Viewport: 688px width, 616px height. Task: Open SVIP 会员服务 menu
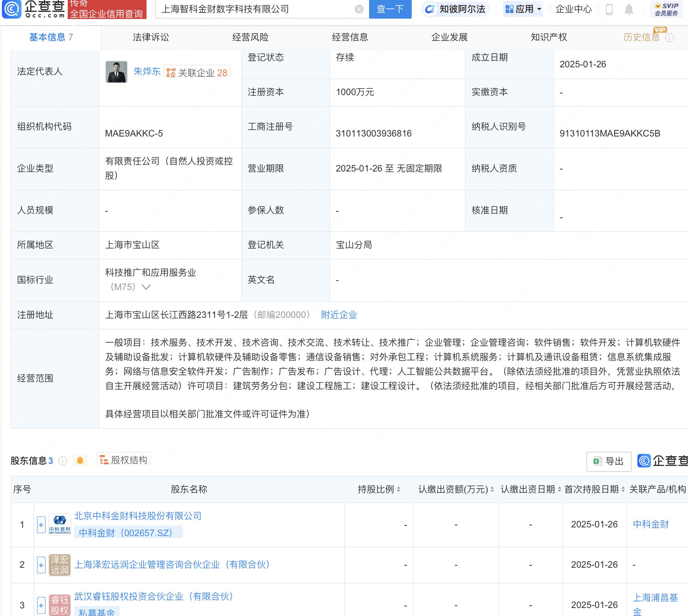[666, 9]
